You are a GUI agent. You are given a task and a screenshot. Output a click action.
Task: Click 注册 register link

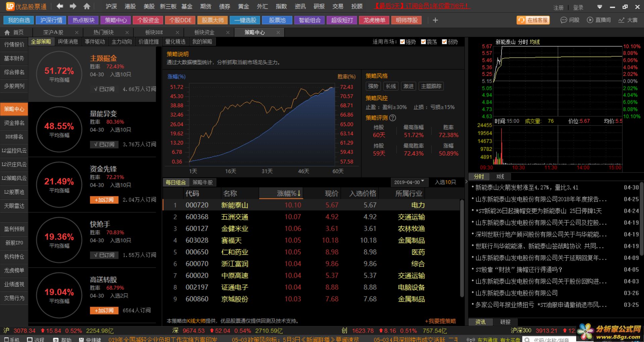[558, 7]
